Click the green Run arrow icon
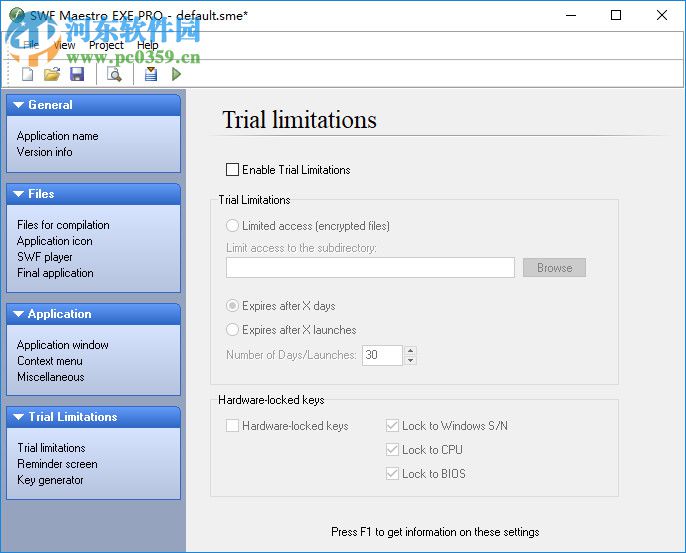Screen dimensions: 686x553 point(176,74)
